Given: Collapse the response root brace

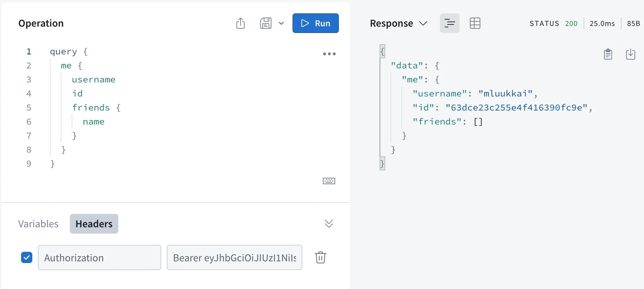Looking at the screenshot, I should pos(382,52).
